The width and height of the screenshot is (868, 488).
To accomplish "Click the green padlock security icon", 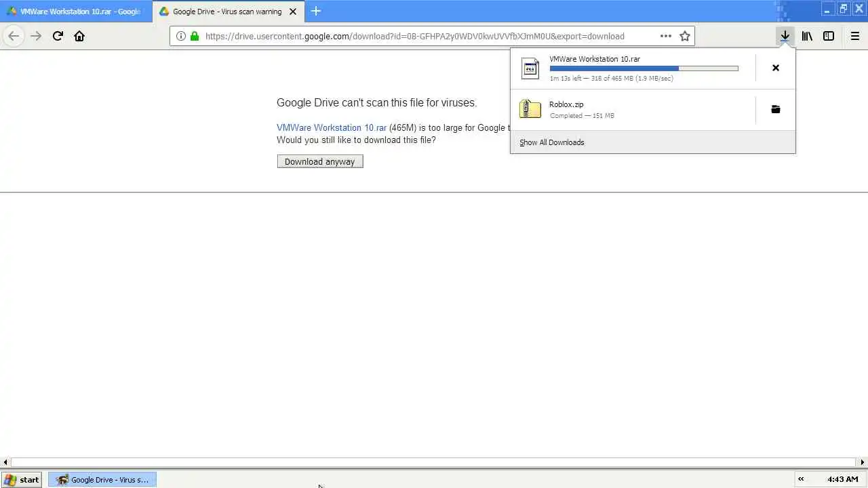I will tap(195, 36).
